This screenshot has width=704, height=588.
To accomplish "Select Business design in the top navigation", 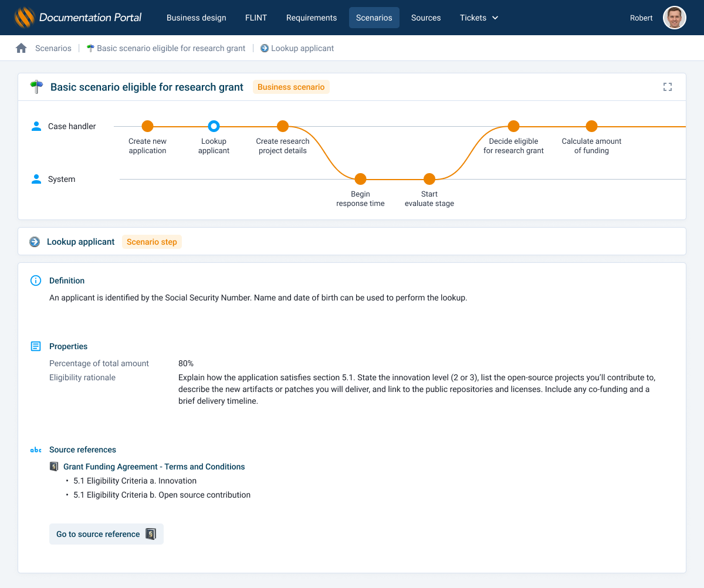I will [196, 18].
